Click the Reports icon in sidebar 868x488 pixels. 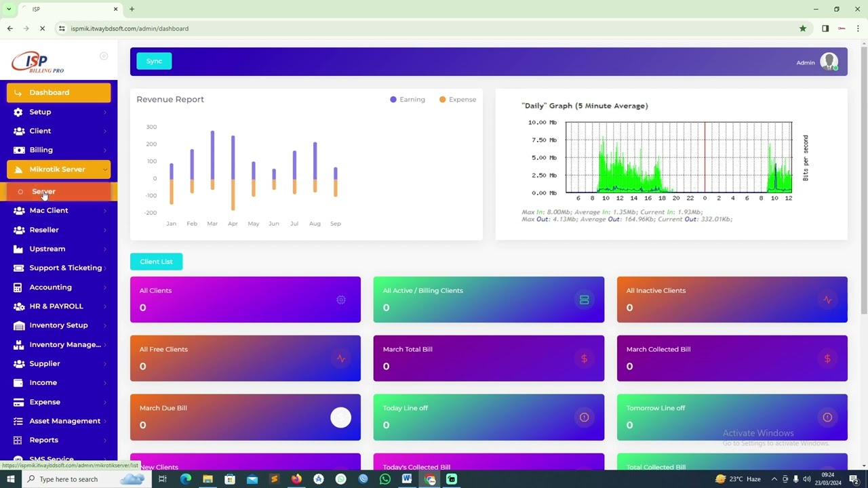pyautogui.click(x=18, y=440)
